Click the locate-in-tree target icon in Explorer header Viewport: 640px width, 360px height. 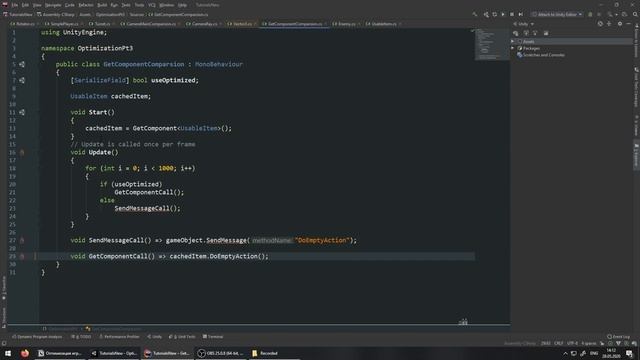pyautogui.click(x=600, y=24)
